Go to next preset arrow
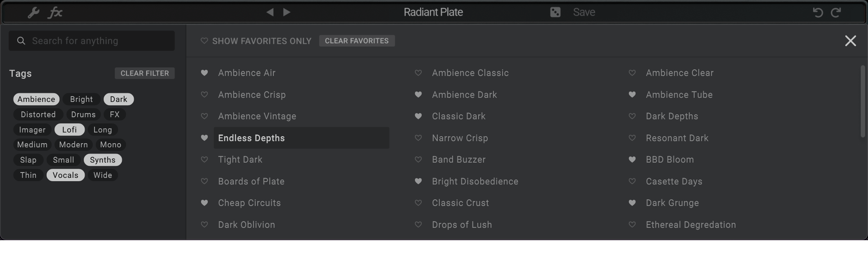Image resolution: width=868 pixels, height=260 pixels. 287,12
